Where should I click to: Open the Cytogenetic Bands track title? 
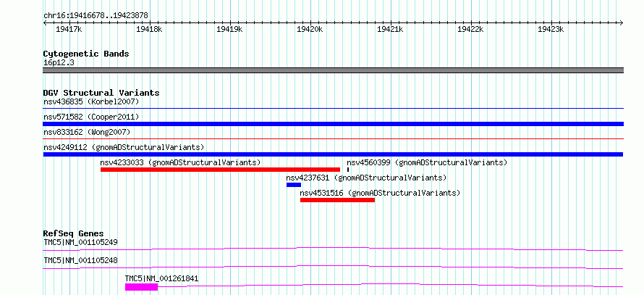point(86,54)
